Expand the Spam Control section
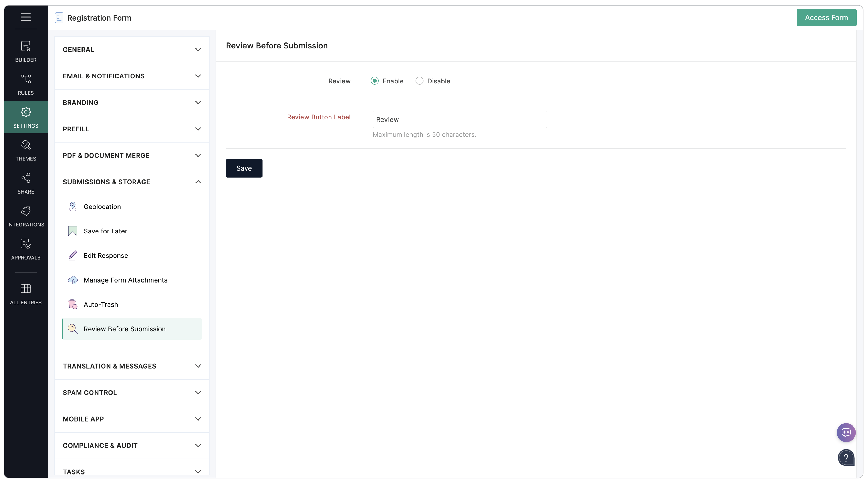The image size is (868, 484). point(132,393)
